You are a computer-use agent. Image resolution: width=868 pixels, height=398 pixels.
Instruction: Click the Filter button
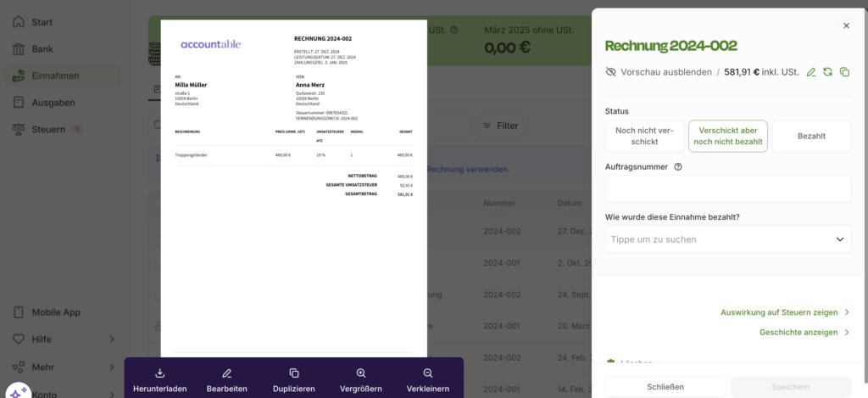(499, 126)
